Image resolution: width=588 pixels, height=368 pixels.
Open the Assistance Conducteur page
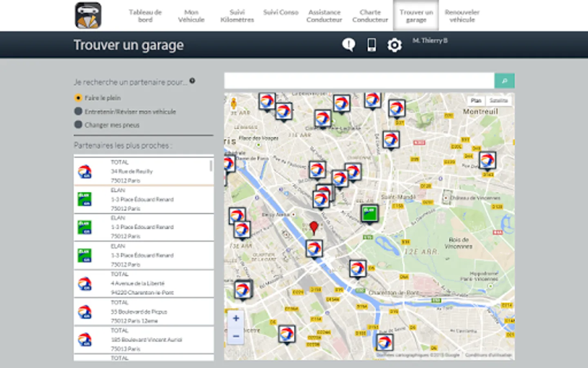(324, 16)
